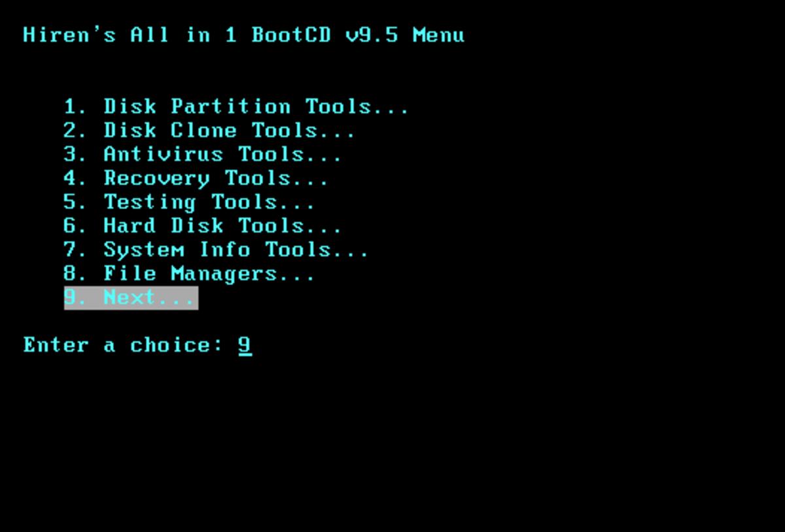Open System Info Tools entry
This screenshot has height=532, width=785.
coord(216,250)
